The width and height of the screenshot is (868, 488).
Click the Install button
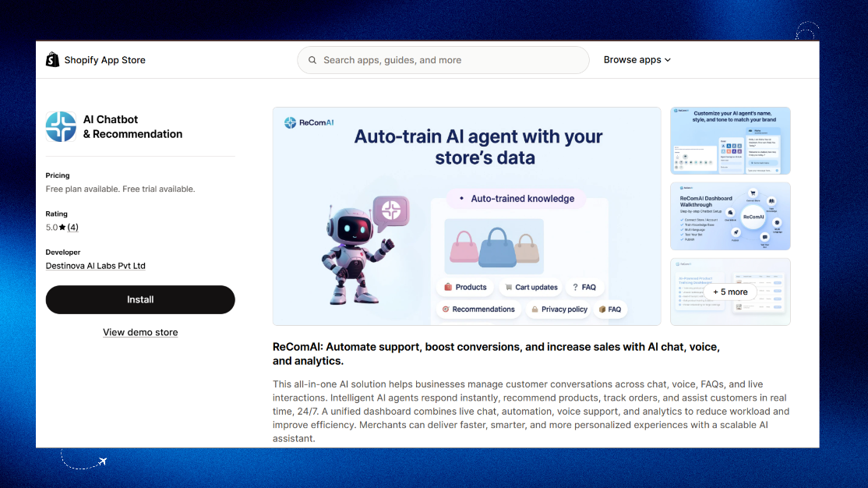(140, 299)
